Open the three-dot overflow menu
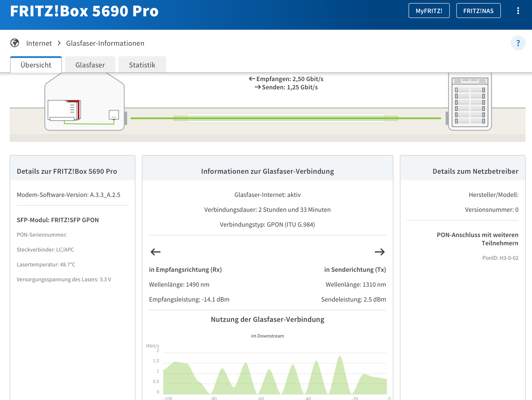Image resolution: width=532 pixels, height=400 pixels. (x=518, y=11)
